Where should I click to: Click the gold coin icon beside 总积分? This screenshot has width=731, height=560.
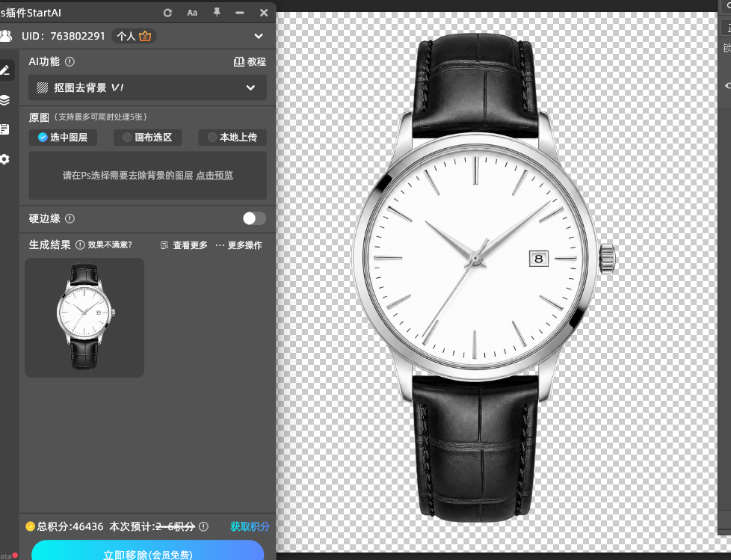tap(31, 526)
